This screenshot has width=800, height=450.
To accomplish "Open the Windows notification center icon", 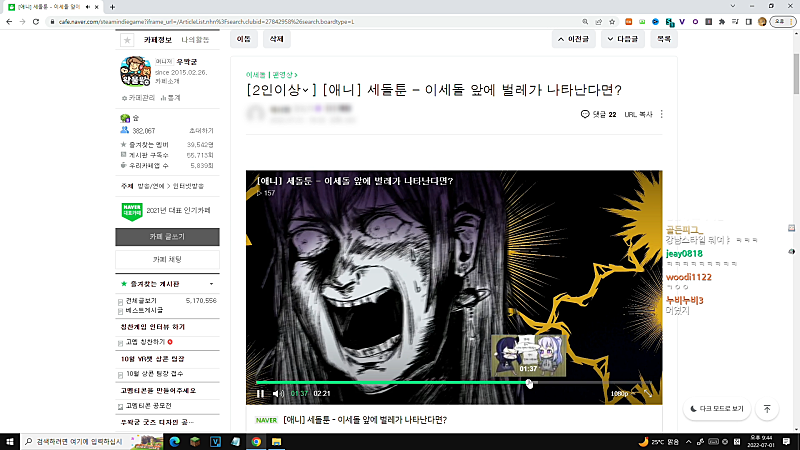I will click(786, 441).
